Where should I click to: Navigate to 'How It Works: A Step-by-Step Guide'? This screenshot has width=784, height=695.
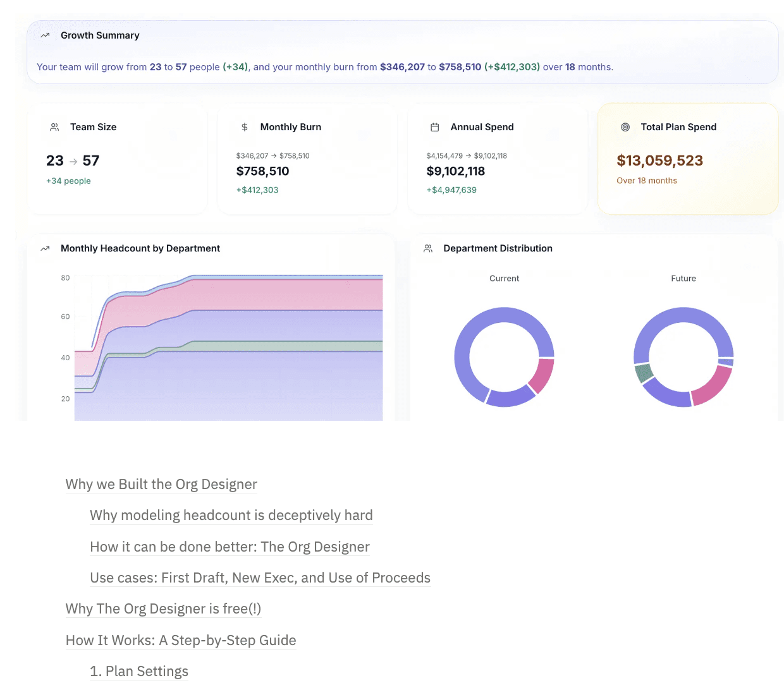(181, 640)
